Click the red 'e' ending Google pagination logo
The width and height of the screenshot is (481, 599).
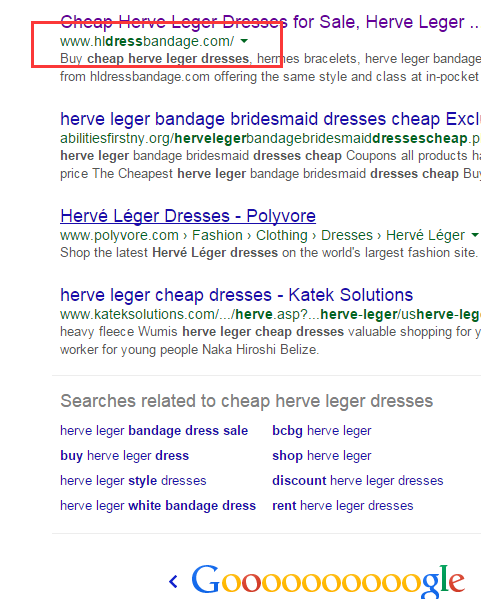click(456, 583)
